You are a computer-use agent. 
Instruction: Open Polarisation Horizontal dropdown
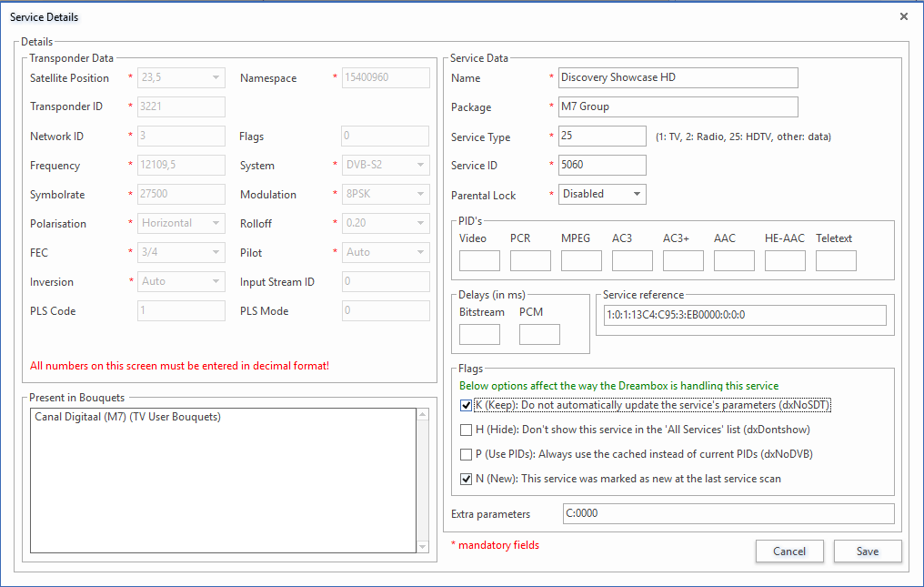pyautogui.click(x=181, y=223)
